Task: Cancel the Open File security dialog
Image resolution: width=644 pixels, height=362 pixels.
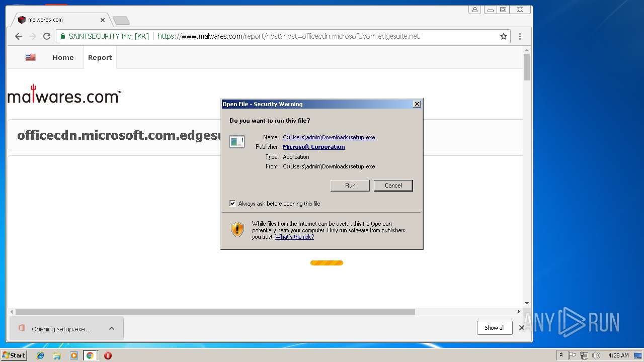Action: click(393, 186)
